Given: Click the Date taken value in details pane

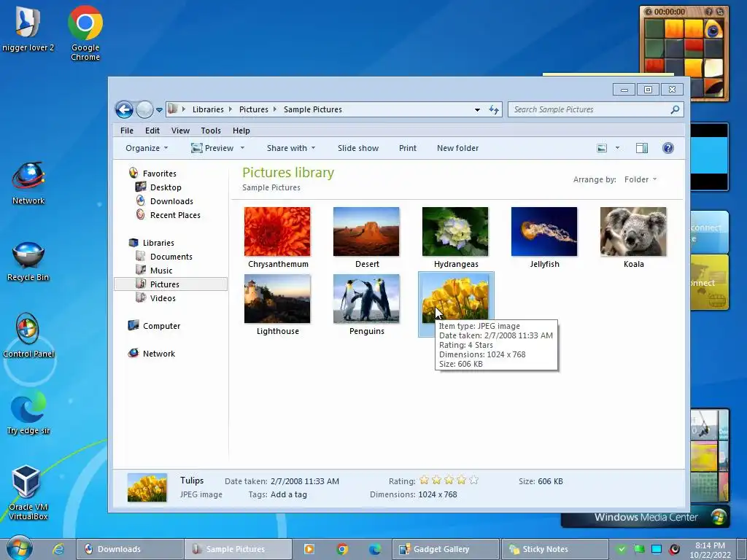Looking at the screenshot, I should (305, 481).
